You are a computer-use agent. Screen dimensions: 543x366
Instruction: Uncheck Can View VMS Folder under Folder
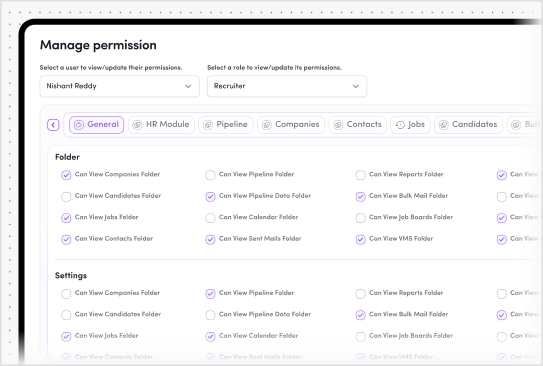click(360, 240)
